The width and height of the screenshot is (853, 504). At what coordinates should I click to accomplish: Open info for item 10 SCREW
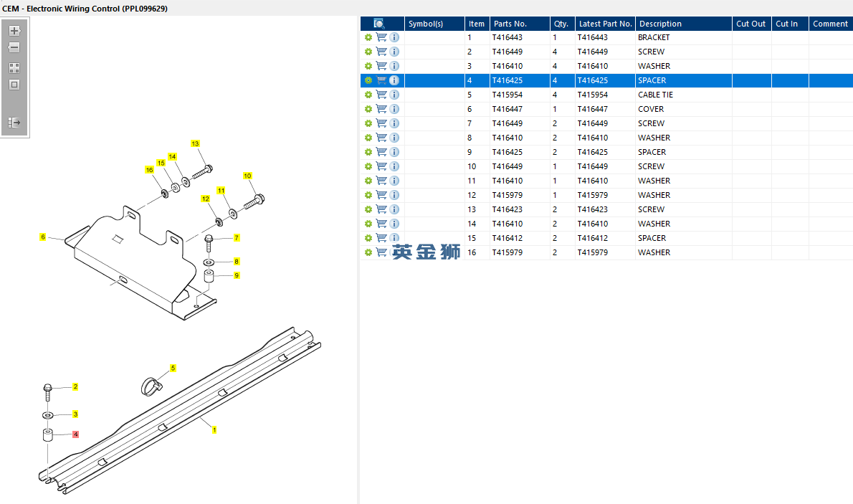pos(394,166)
